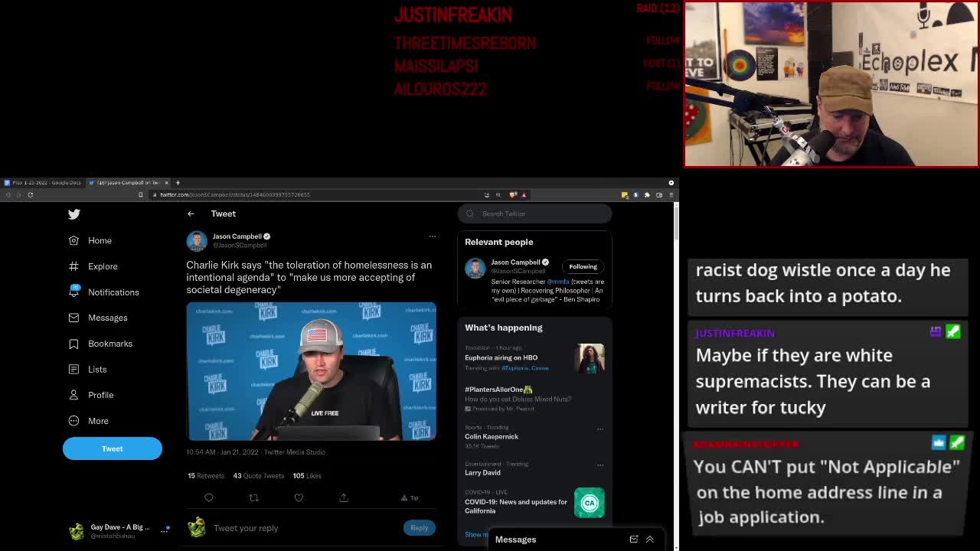
Task: View the 15 Retweets list
Action: tap(206, 476)
